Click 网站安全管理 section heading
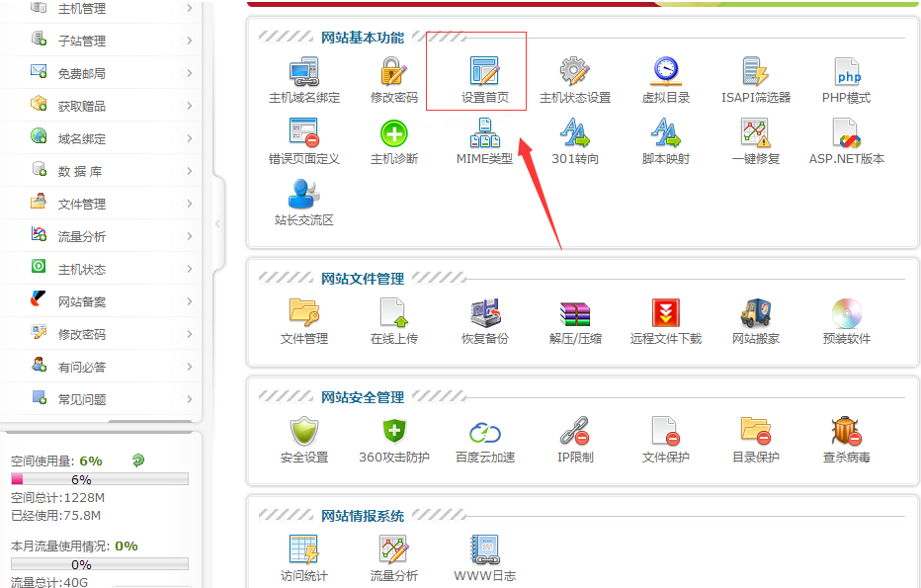The width and height of the screenshot is (921, 588). coord(363,397)
